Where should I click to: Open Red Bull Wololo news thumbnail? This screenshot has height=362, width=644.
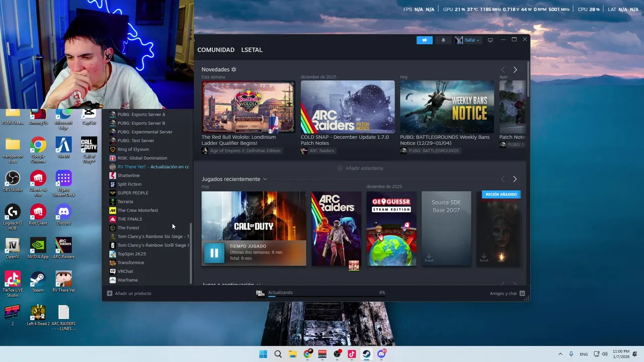tap(249, 107)
